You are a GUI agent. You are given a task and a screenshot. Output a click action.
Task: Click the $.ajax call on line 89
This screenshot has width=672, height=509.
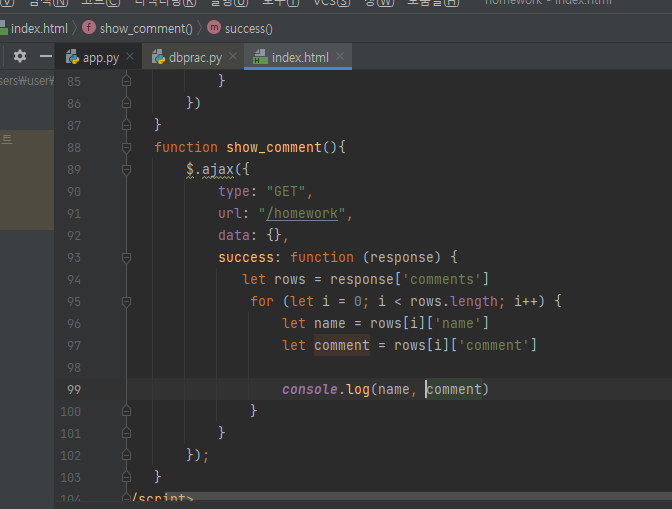pos(210,170)
